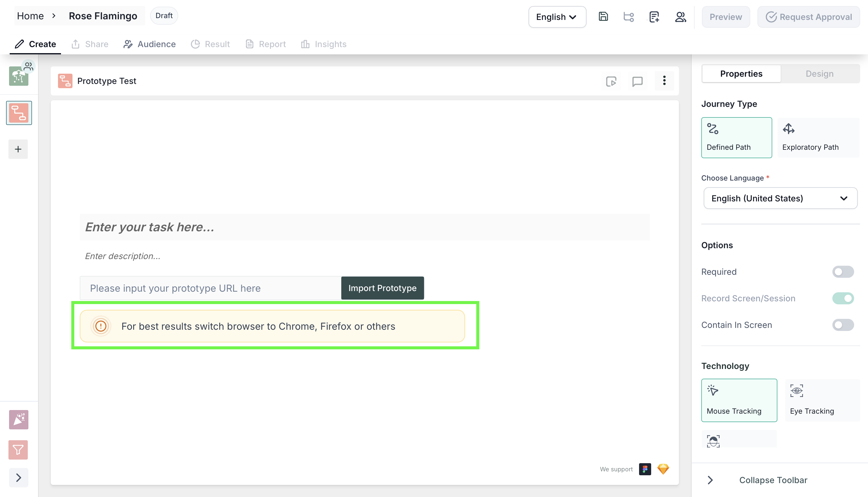Click the Figma support icon

[x=645, y=469]
